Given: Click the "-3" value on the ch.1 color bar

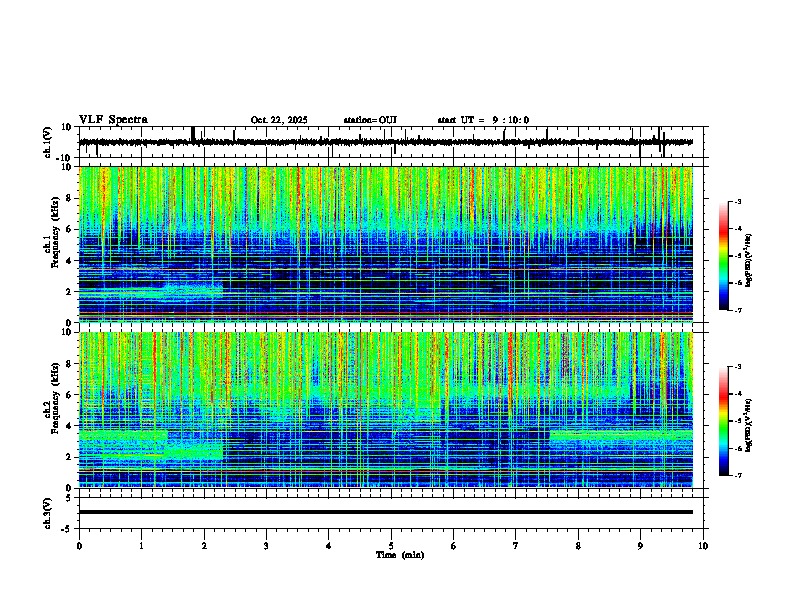Looking at the screenshot, I should [738, 201].
